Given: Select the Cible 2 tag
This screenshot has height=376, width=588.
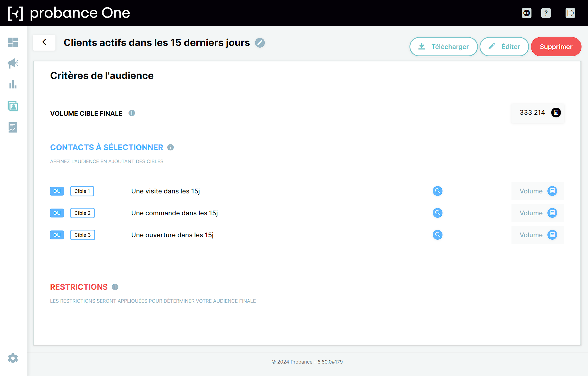Looking at the screenshot, I should (x=82, y=213).
